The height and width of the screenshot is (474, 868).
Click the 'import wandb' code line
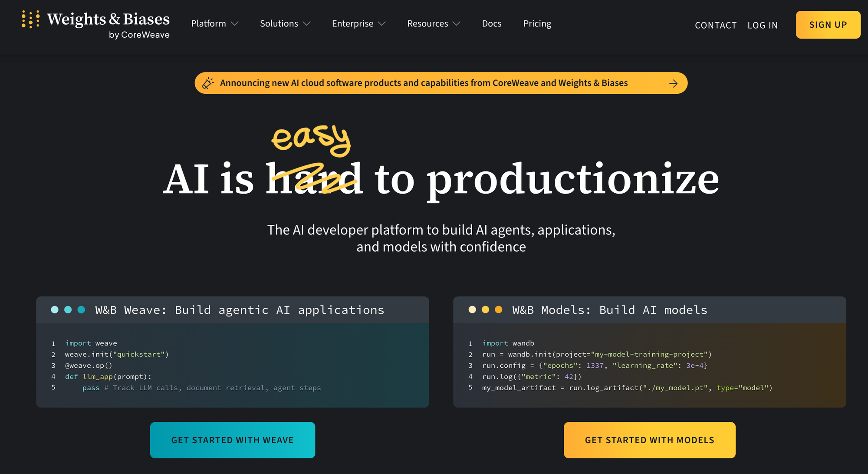point(508,343)
